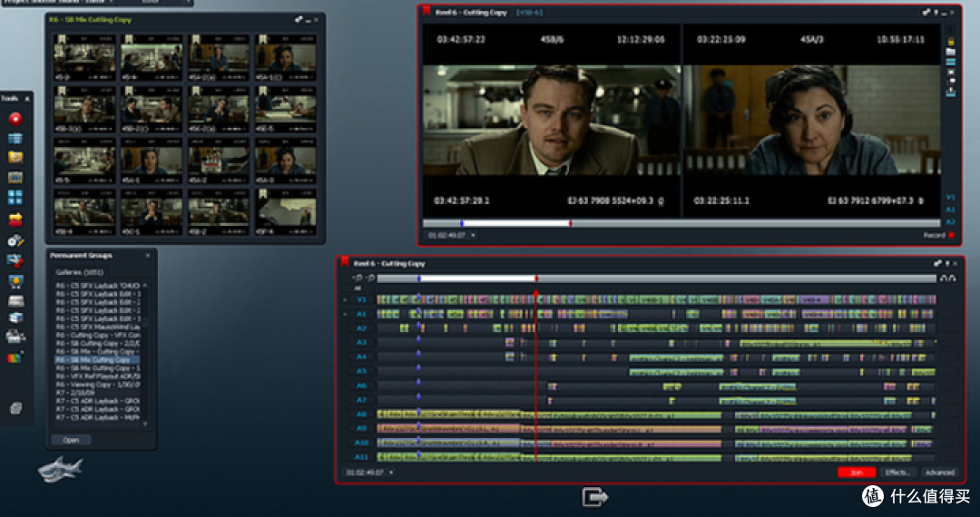Screen dimensions: 980x517
Task: Click the red Join button in timeline
Action: tap(857, 473)
